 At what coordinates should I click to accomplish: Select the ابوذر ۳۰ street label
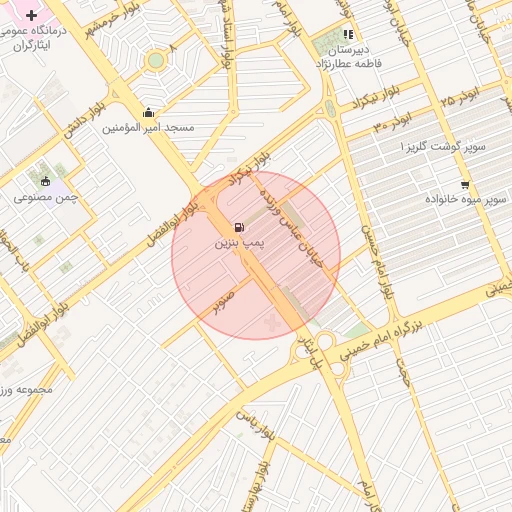coord(392,123)
